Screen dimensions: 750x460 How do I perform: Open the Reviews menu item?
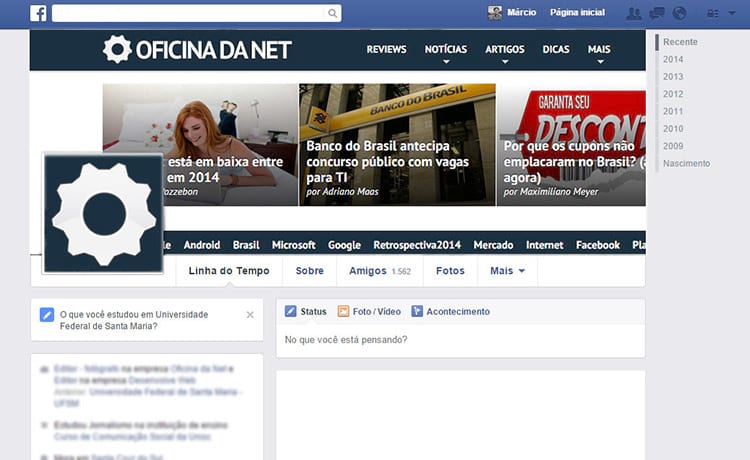386,49
